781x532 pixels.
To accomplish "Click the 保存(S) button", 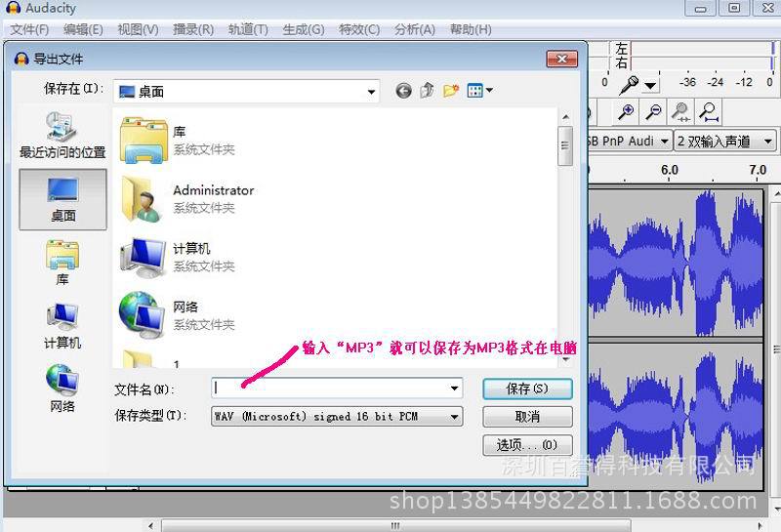I will coord(527,389).
